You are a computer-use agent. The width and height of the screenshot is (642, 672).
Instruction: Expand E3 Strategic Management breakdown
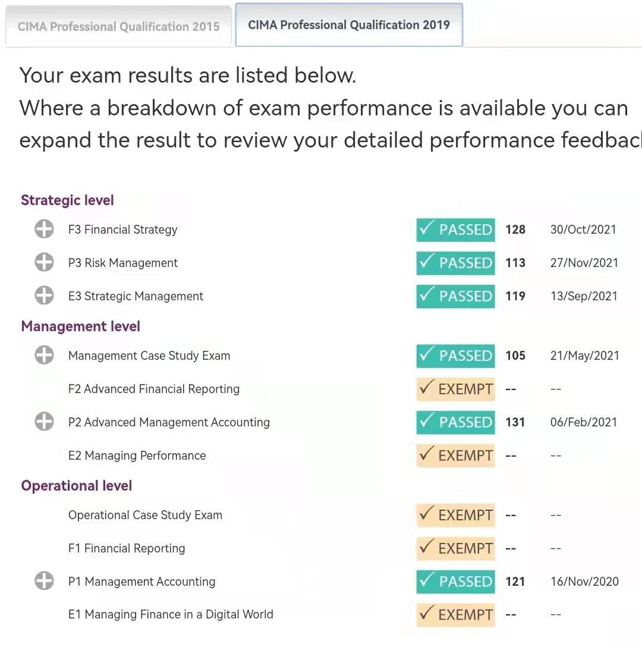coord(44,296)
